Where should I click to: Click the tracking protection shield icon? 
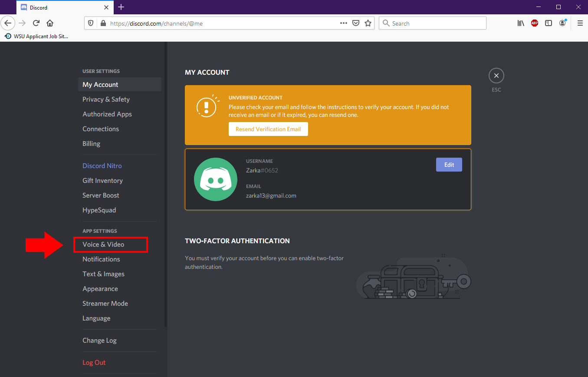(x=91, y=23)
